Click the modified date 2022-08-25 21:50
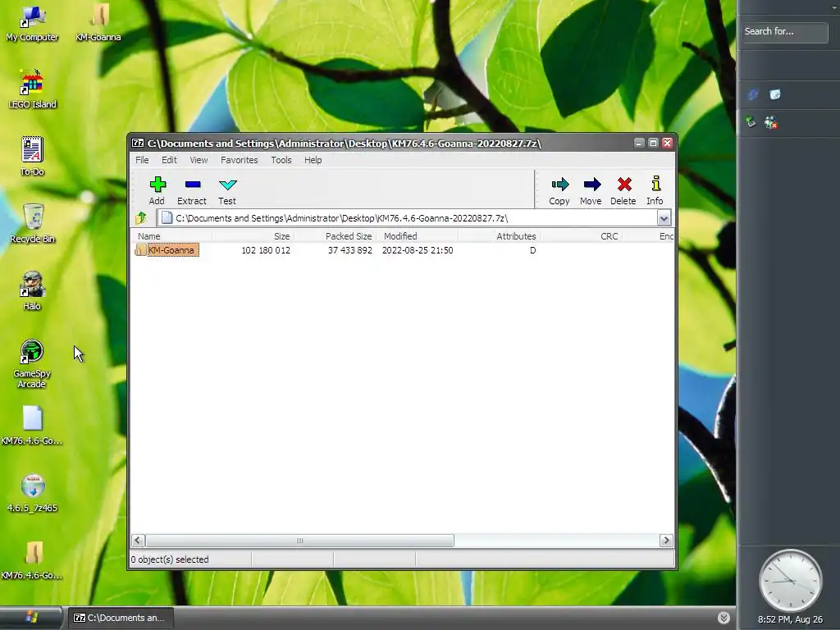 [x=418, y=250]
